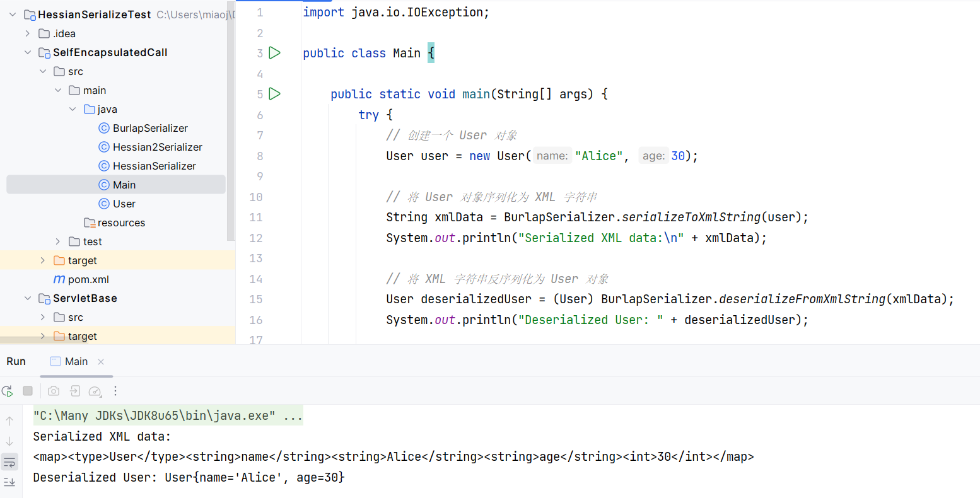This screenshot has height=498, width=980.
Task: Click the Rerun Main button in Run toolbar
Action: [x=8, y=391]
